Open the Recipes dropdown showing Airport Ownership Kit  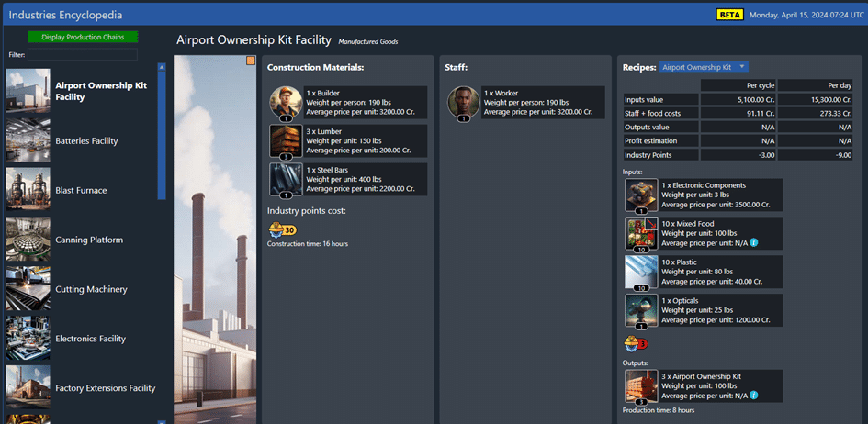[x=705, y=67]
